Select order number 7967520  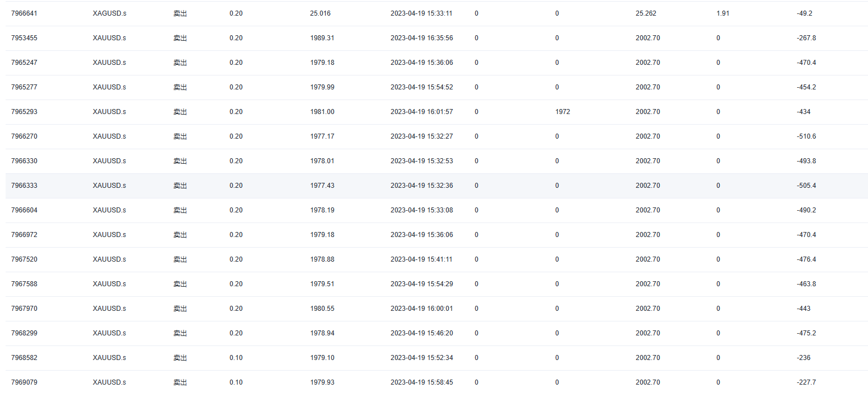24,259
